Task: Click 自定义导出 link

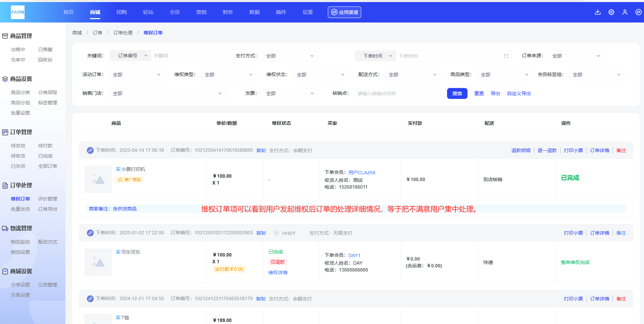Action: [x=519, y=93]
